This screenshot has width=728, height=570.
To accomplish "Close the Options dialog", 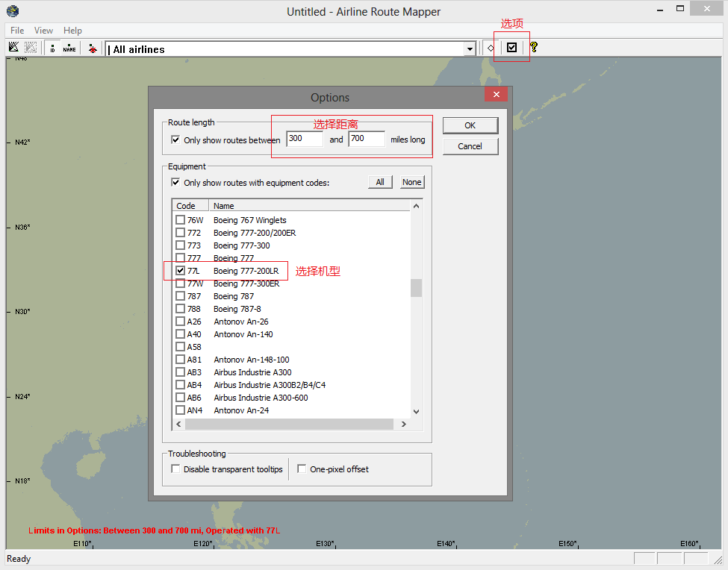I will (x=497, y=94).
